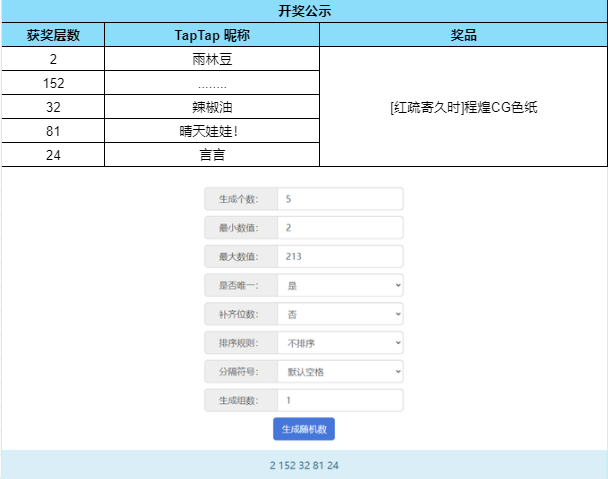608x479 pixels.
Task: Click the 获奖层数 column header
Action: (53, 35)
